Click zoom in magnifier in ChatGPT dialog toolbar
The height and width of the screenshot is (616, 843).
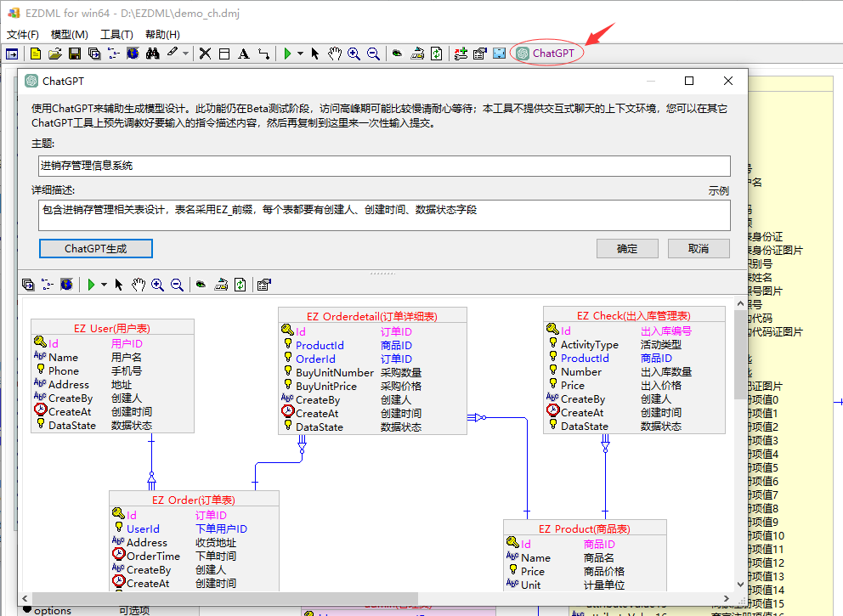click(x=158, y=285)
